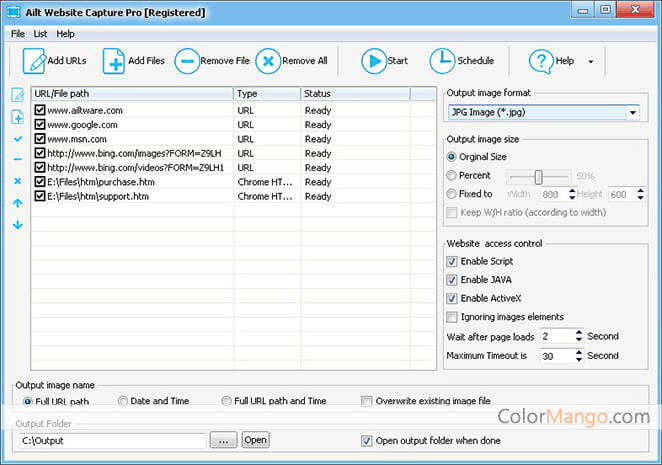Select the www.msn.com list row
Screen dimensions: 662x465
[x=233, y=139]
